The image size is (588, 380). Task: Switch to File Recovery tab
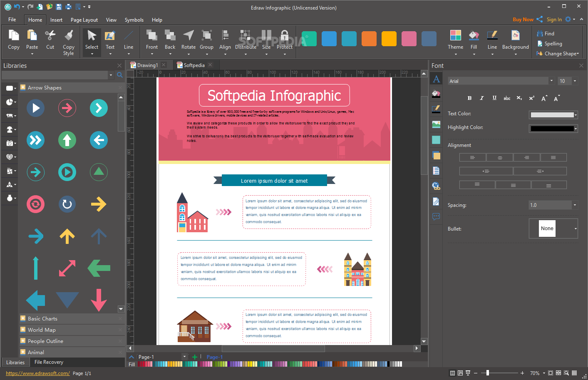(49, 362)
